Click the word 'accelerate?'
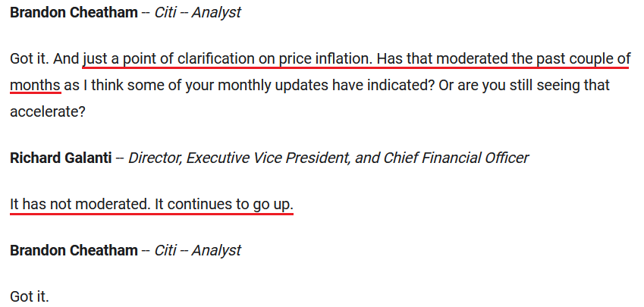The height and width of the screenshot is (307, 644). click(48, 111)
